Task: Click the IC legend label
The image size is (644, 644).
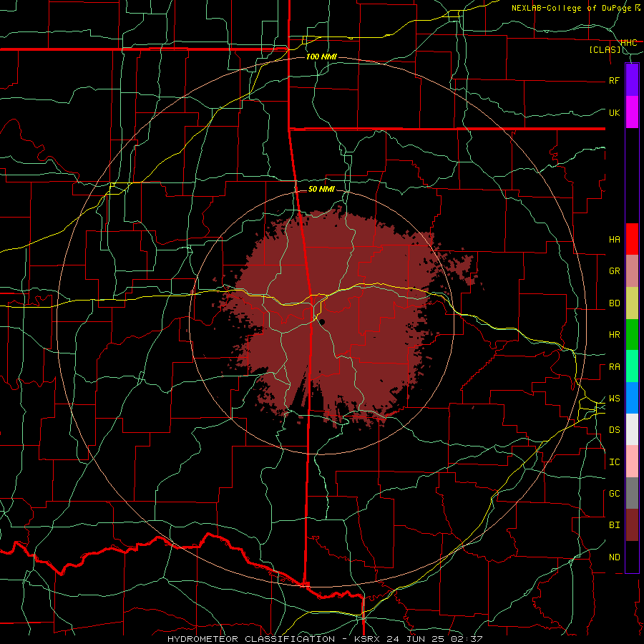Action: tap(614, 462)
